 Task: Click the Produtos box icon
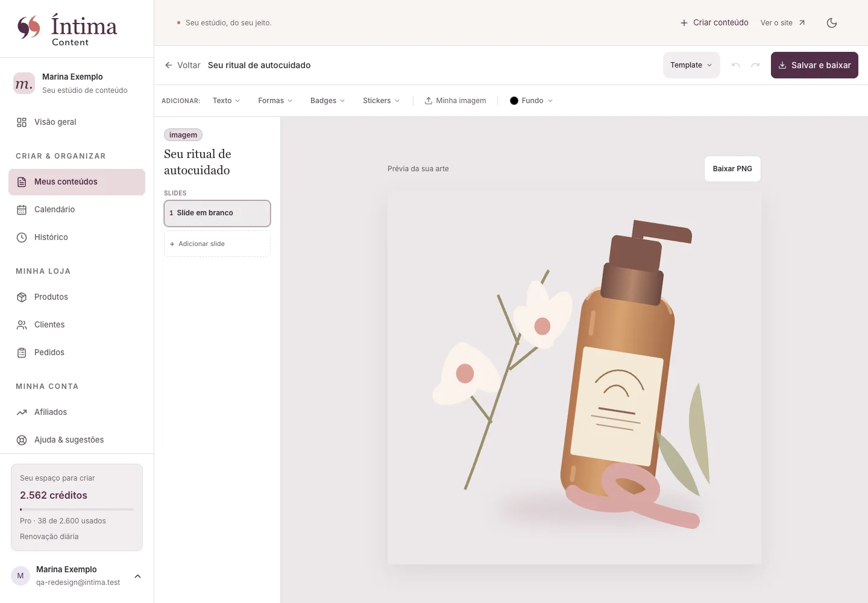(22, 297)
